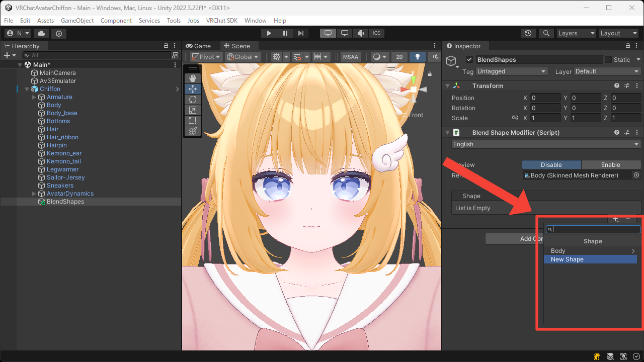Select the Rect tool in scene toolbar
Viewport: 644px width, 362px height.
coord(192,121)
